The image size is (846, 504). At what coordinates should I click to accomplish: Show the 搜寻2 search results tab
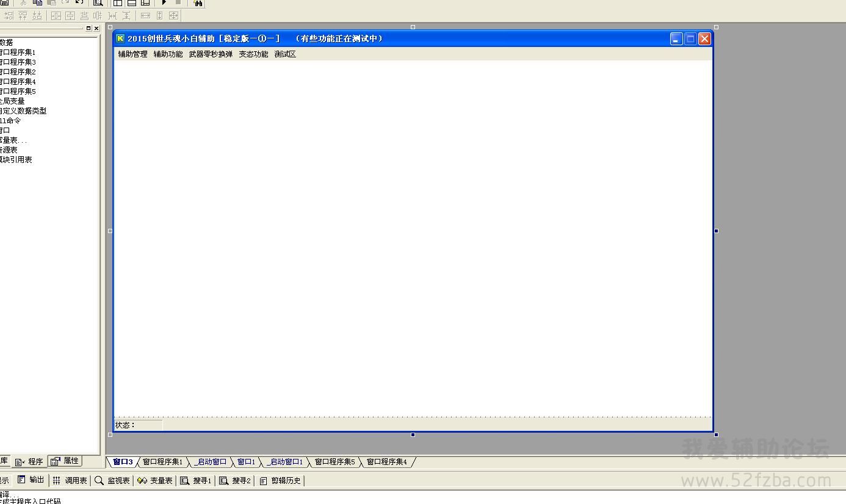(235, 480)
